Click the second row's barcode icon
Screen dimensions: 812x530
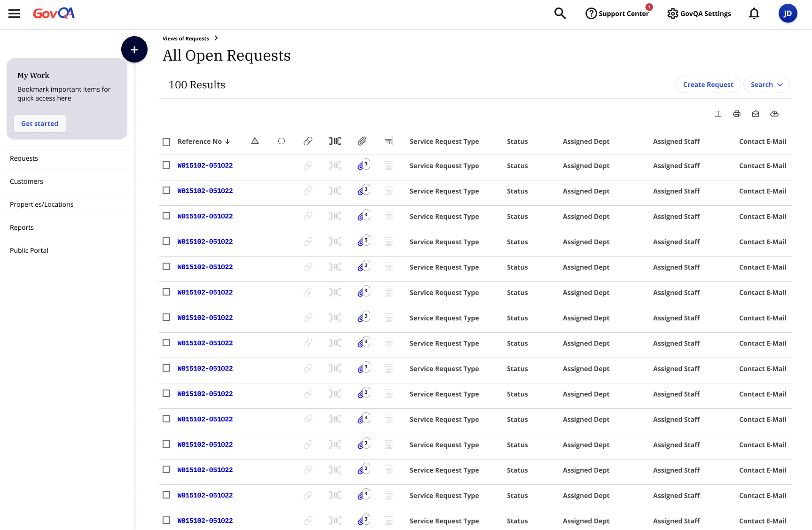pyautogui.click(x=335, y=191)
